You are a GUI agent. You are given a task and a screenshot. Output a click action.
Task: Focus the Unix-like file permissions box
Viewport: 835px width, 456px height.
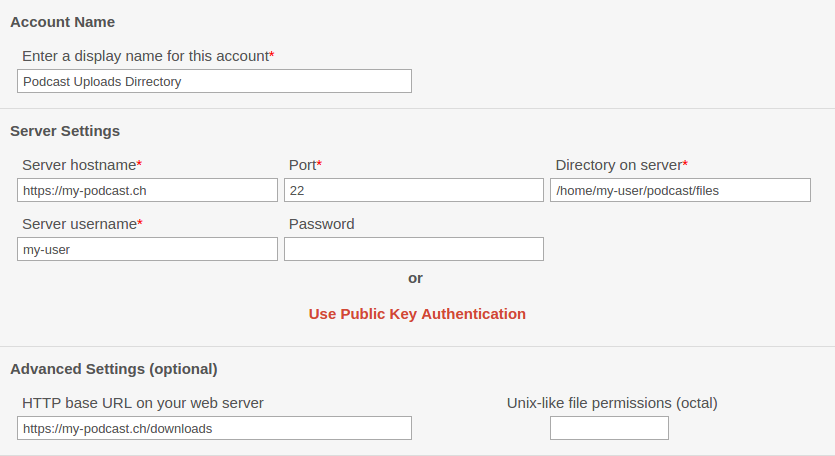click(x=609, y=428)
